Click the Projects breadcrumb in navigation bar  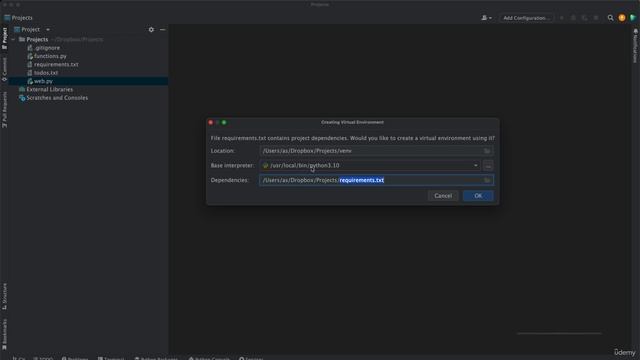click(18, 18)
